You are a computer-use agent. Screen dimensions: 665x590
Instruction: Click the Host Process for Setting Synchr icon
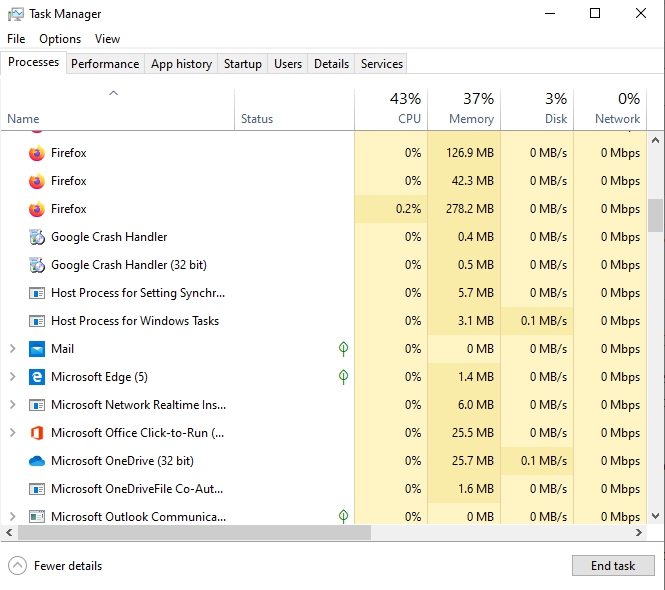(37, 293)
